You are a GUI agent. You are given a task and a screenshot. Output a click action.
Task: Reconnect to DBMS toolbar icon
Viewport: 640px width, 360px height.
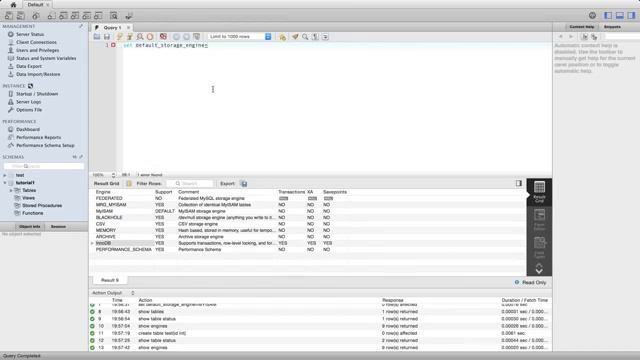pos(129,16)
